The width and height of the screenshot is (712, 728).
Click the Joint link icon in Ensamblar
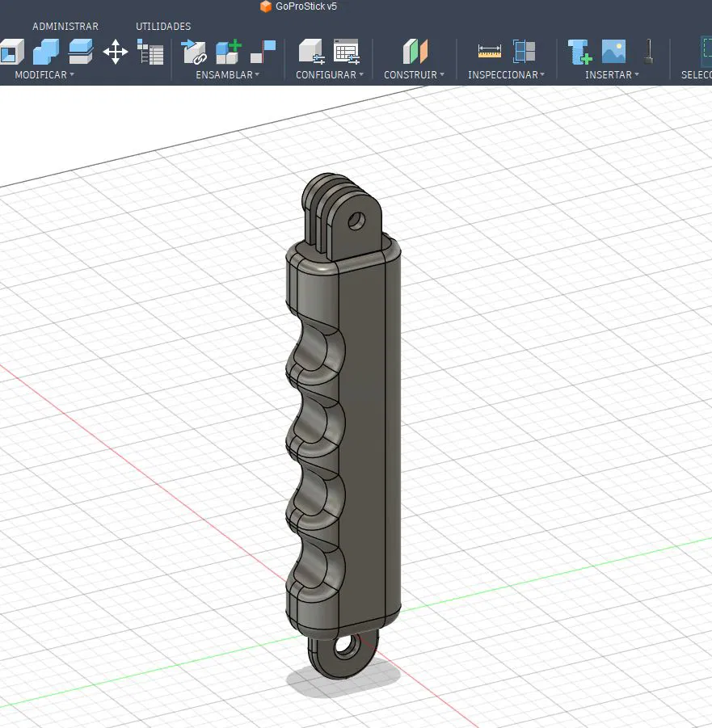click(194, 53)
